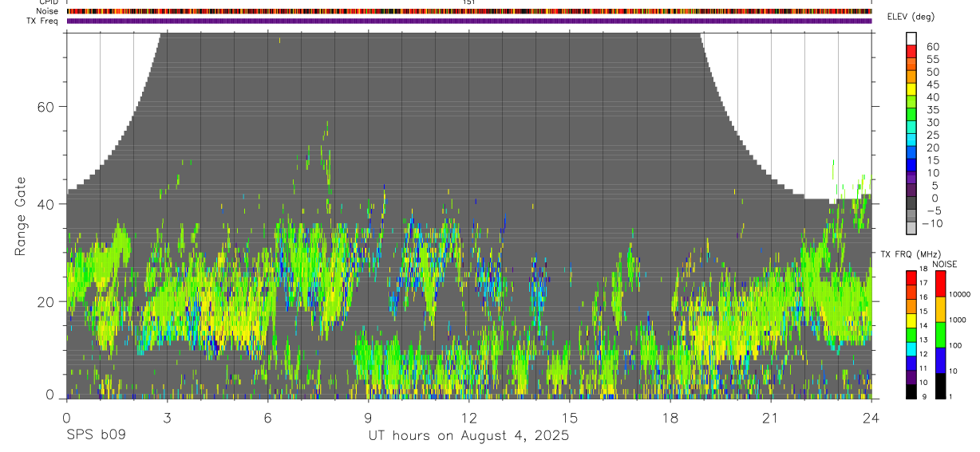Viewport: 980px width, 452px height.
Task: Click the '60' tick on the Range Gate axis
Action: [x=47, y=107]
